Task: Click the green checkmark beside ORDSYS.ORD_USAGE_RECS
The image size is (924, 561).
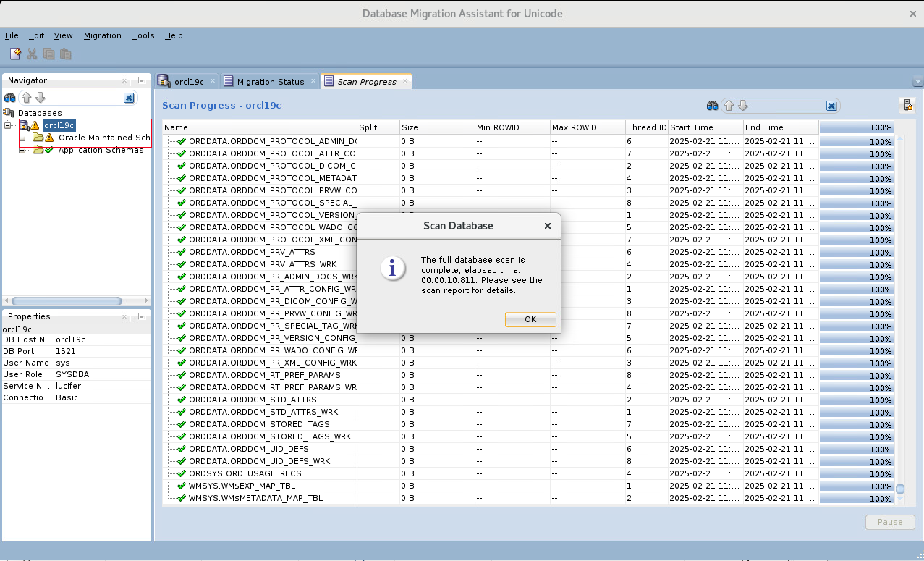Action: click(x=182, y=473)
